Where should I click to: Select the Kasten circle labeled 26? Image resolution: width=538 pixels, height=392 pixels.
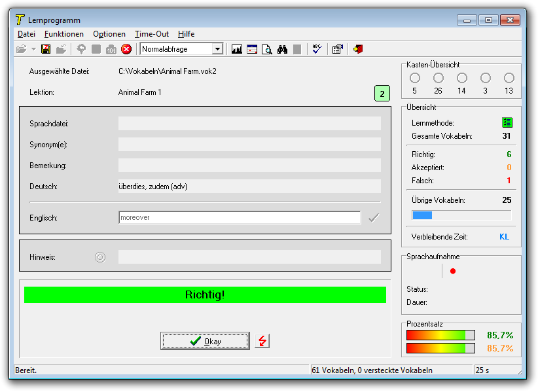point(439,78)
